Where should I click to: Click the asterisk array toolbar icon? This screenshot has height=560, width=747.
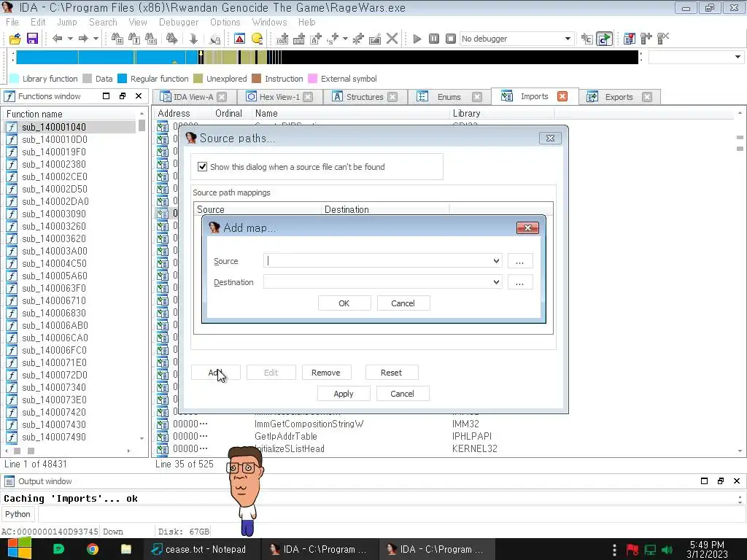pos(358,39)
